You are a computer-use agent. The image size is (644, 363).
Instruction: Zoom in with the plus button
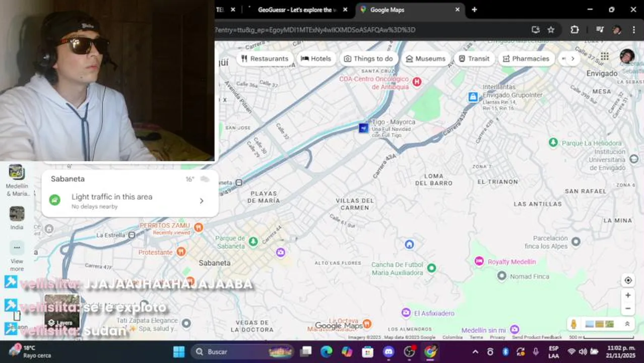(628, 295)
